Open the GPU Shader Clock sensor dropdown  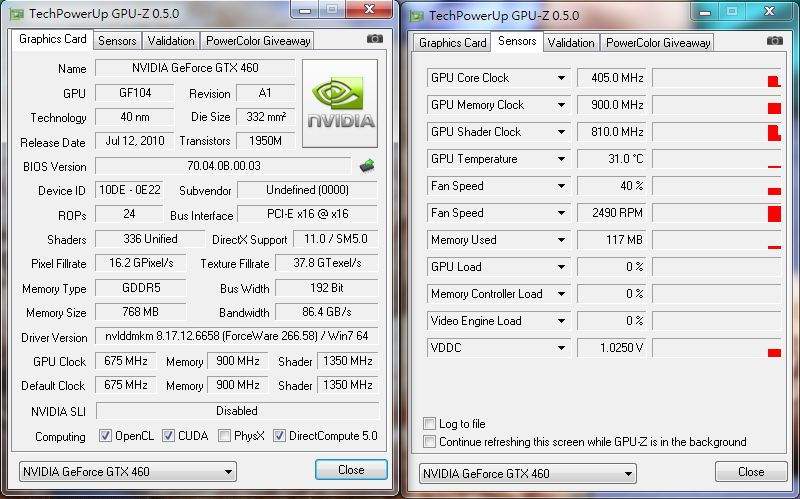tap(561, 132)
